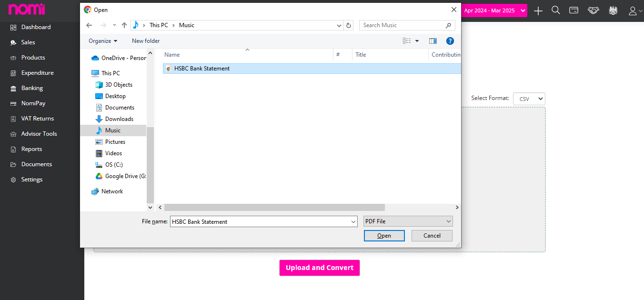Click the Forward arrow in the Open dialog
The height and width of the screenshot is (300, 644).
pos(103,25)
